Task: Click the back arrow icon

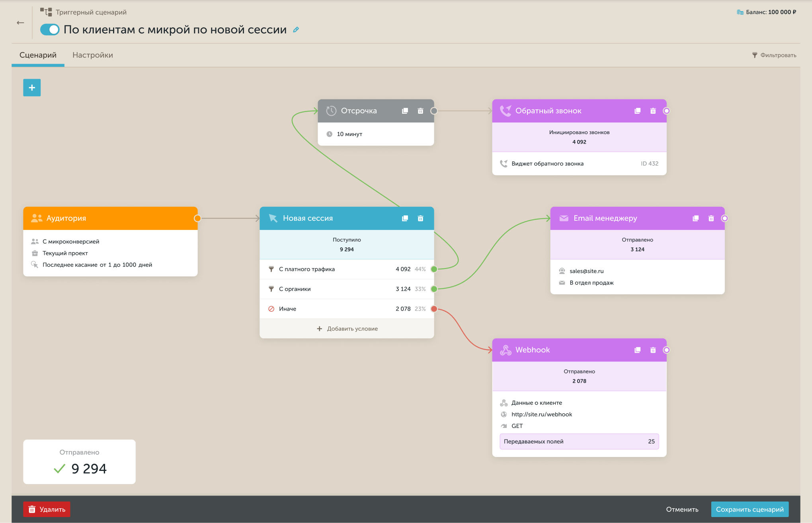Action: (x=20, y=23)
